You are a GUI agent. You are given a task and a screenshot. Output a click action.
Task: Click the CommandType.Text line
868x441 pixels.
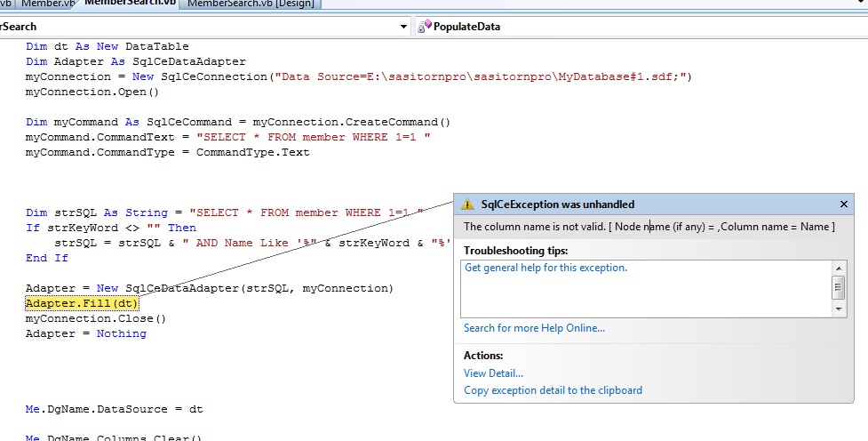pyautogui.click(x=167, y=152)
